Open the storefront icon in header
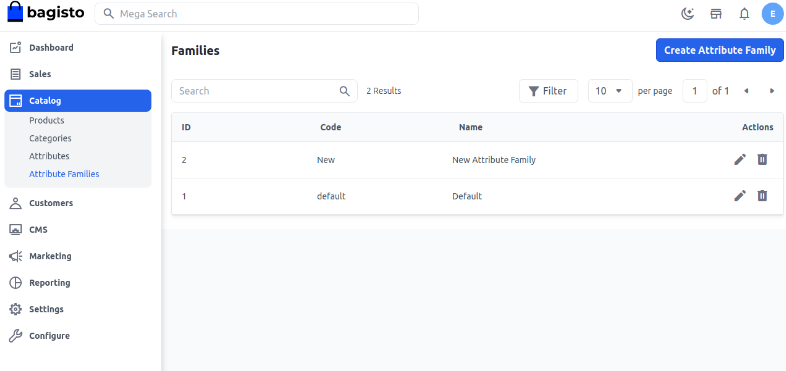Image resolution: width=786 pixels, height=371 pixels. (716, 14)
